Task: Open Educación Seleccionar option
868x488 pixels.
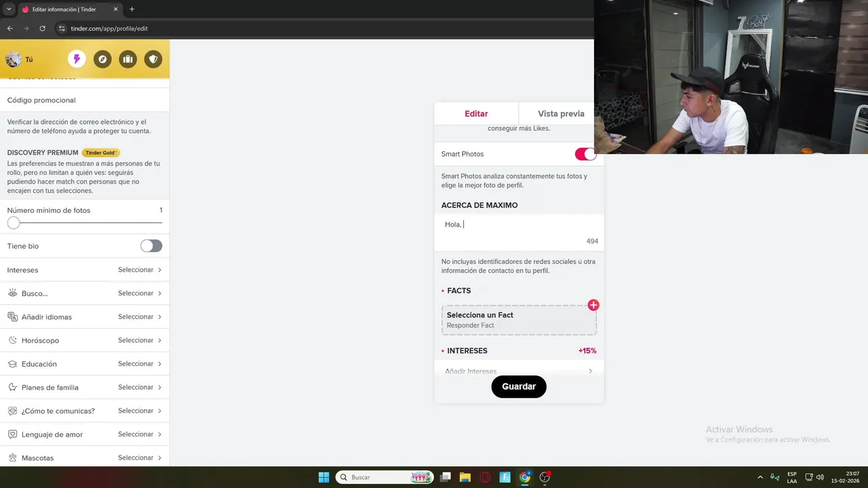Action: pyautogui.click(x=140, y=364)
